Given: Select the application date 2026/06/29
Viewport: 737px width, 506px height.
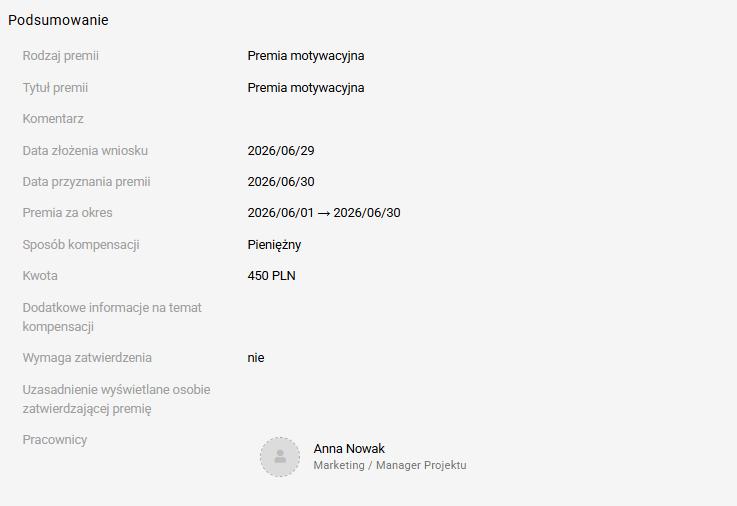Looking at the screenshot, I should point(281,151).
